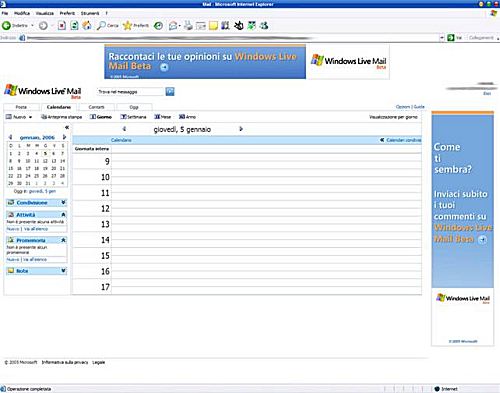Switch to the Oggi tab
This screenshot has height=393, width=500.
pyautogui.click(x=134, y=107)
